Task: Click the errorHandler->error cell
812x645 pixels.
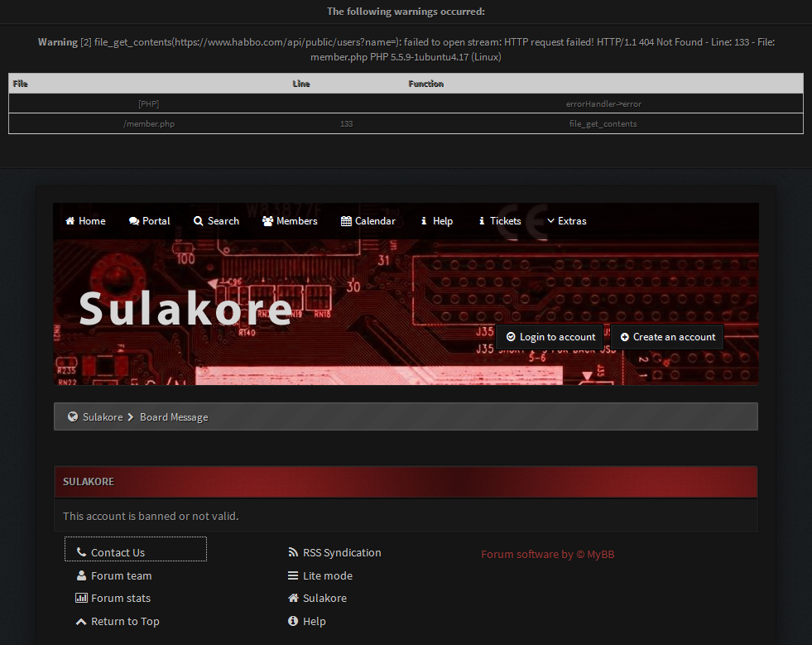Action: tap(603, 104)
